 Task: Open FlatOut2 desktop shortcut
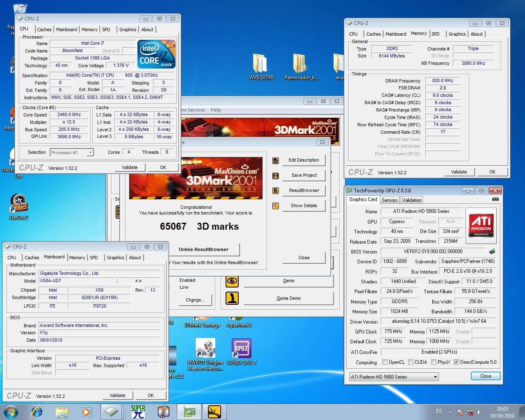(18, 207)
